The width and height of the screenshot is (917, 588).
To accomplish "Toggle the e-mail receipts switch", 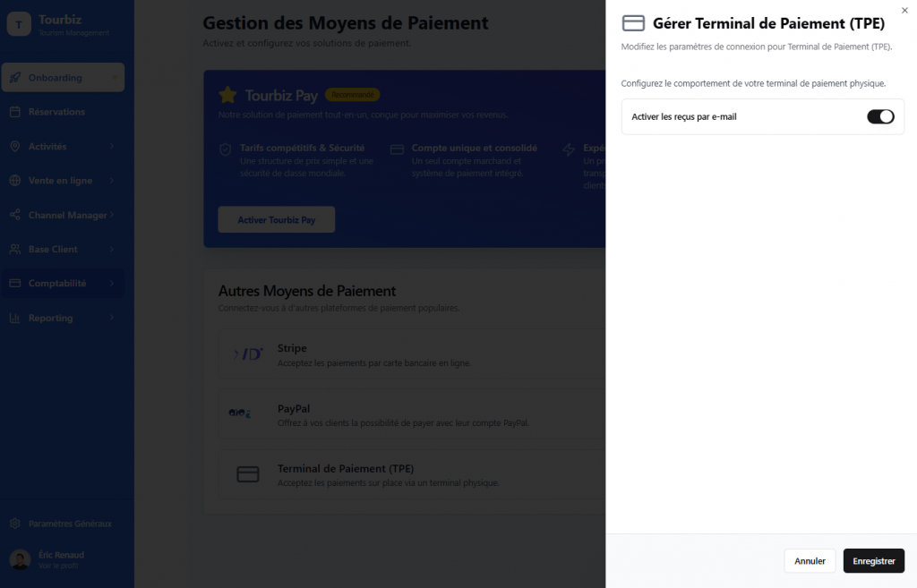I will (x=879, y=116).
